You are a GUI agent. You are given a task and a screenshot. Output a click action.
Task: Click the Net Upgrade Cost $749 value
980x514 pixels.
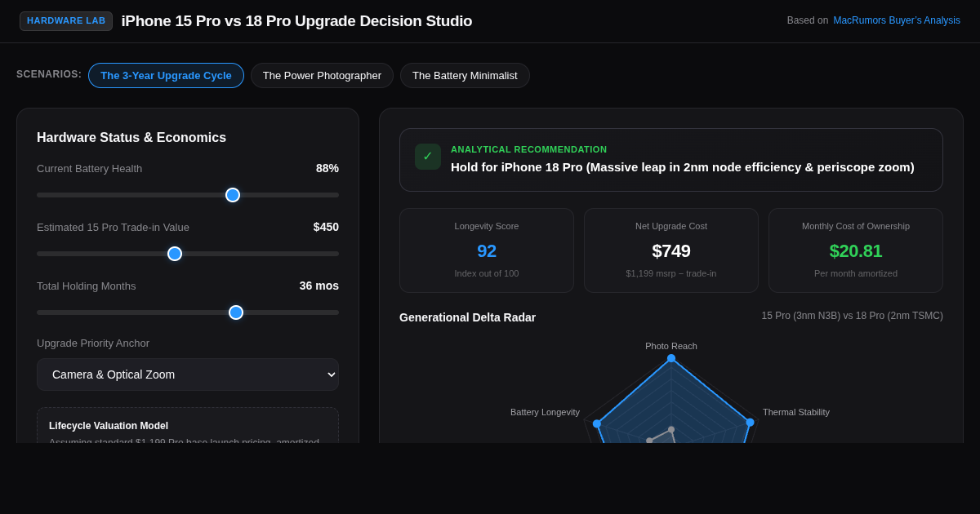tap(671, 251)
